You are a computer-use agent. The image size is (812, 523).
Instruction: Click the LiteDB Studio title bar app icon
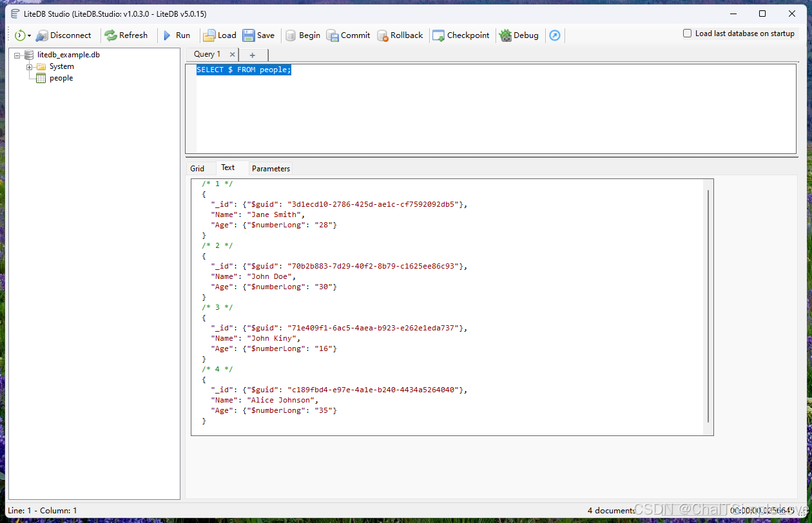[15, 14]
